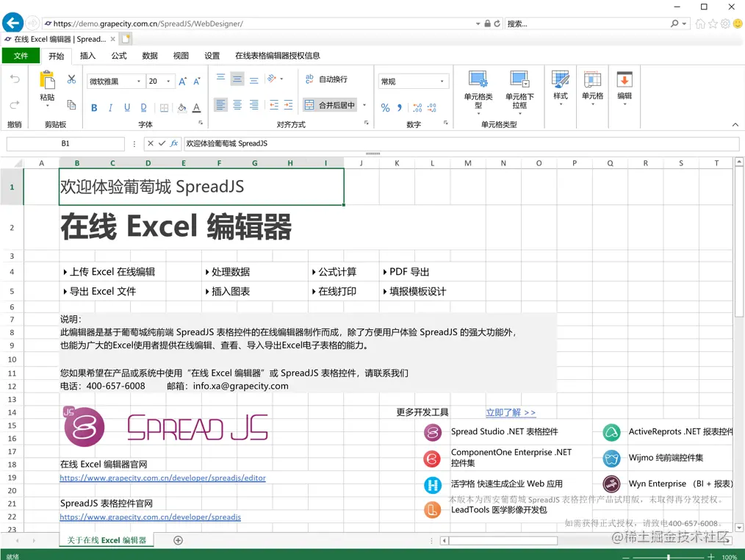Click the Paste clipboard icon
This screenshot has height=560, width=745.
coord(47,80)
